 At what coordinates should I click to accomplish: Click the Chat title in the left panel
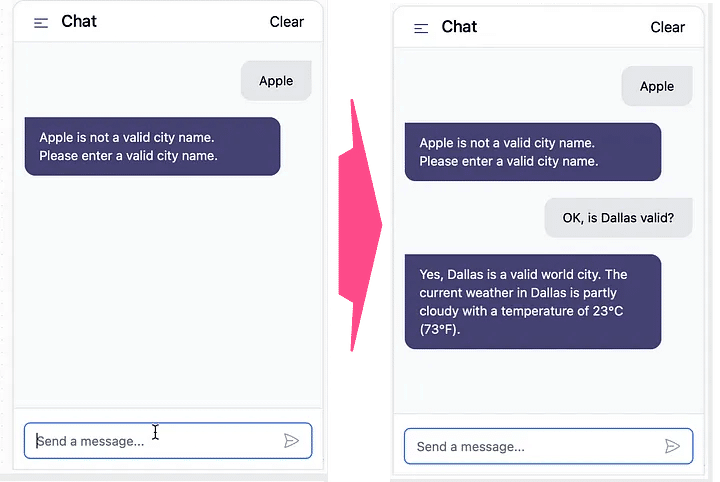(x=79, y=21)
